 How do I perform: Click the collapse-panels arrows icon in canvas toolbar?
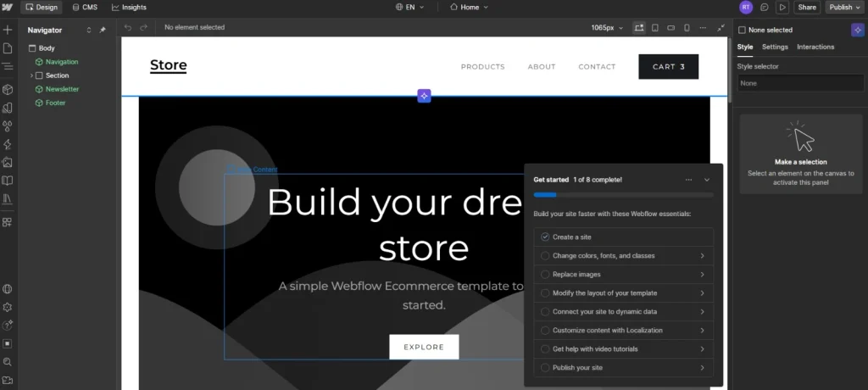(x=721, y=28)
